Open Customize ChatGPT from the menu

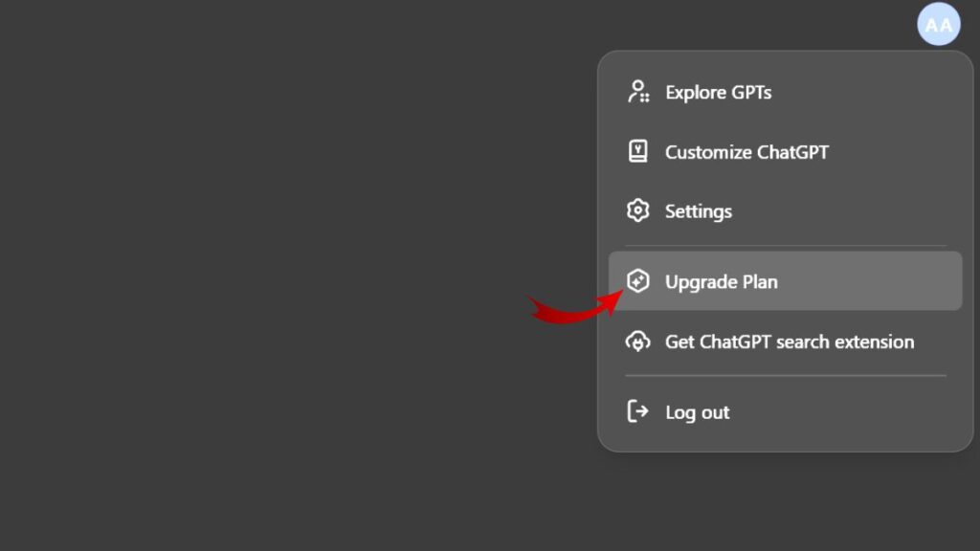[746, 152]
